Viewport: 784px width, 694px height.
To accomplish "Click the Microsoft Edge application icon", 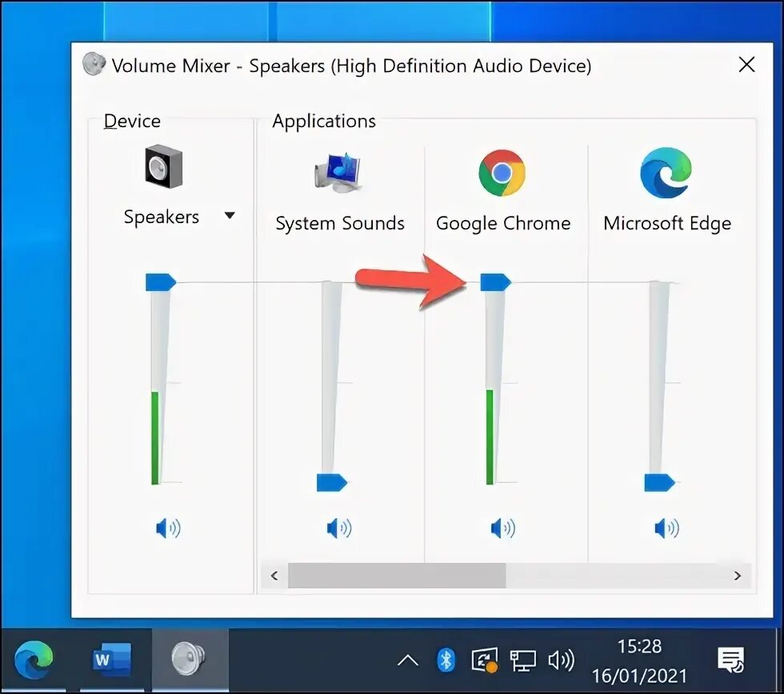I will click(x=666, y=173).
